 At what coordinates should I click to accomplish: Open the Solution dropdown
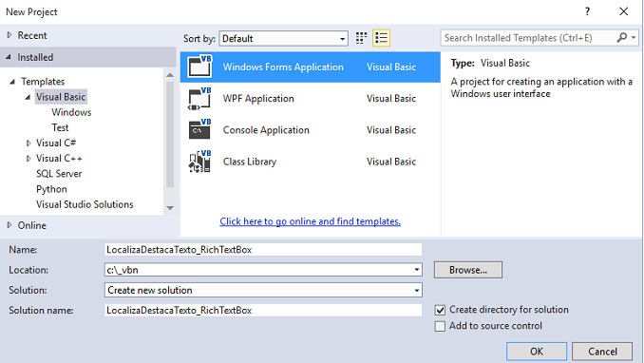pos(263,290)
